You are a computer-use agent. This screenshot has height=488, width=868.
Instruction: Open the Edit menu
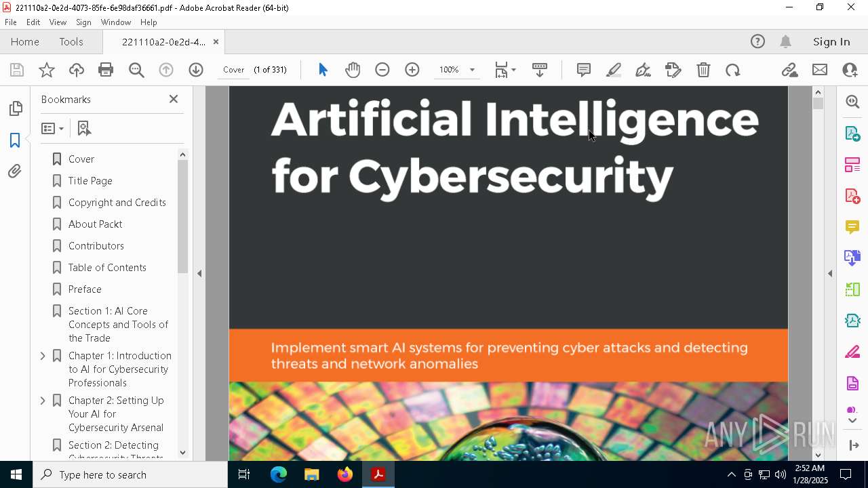pos(33,22)
